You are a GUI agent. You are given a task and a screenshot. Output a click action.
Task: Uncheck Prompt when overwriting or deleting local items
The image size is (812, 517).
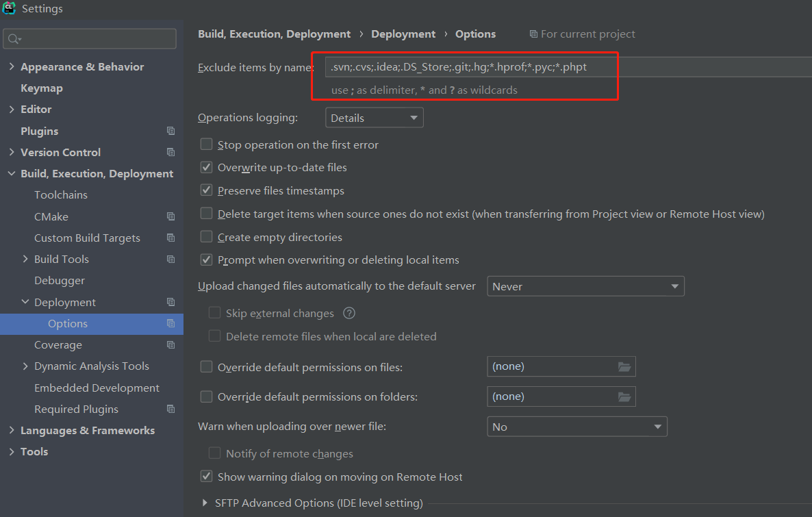click(x=206, y=260)
